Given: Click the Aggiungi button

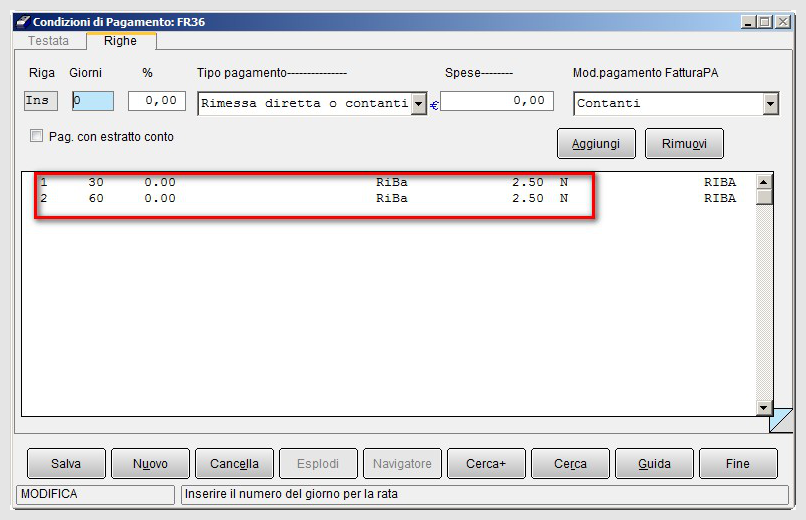Looking at the screenshot, I should (596, 143).
